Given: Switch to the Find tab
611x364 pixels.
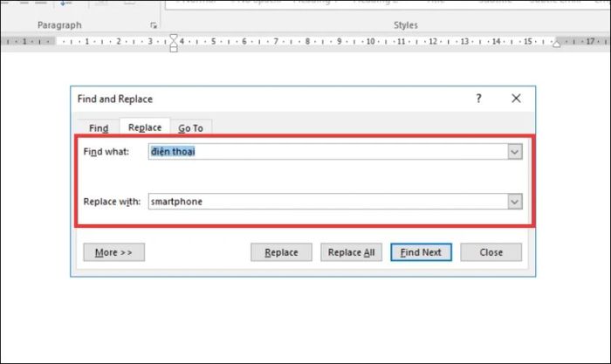Looking at the screenshot, I should coord(99,127).
